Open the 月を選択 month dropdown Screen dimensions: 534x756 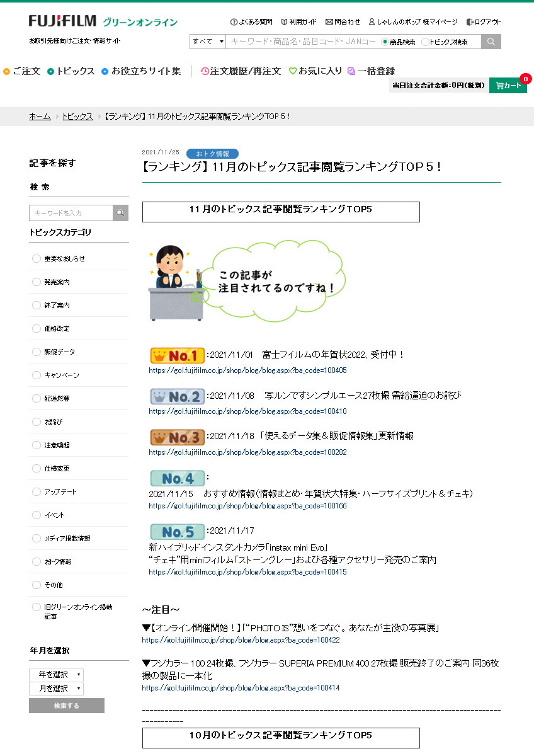[56, 689]
